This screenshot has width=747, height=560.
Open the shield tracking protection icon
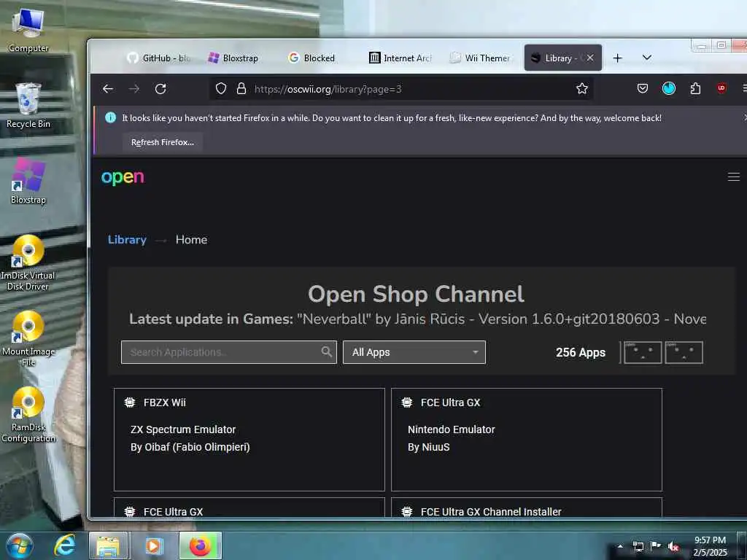point(221,88)
